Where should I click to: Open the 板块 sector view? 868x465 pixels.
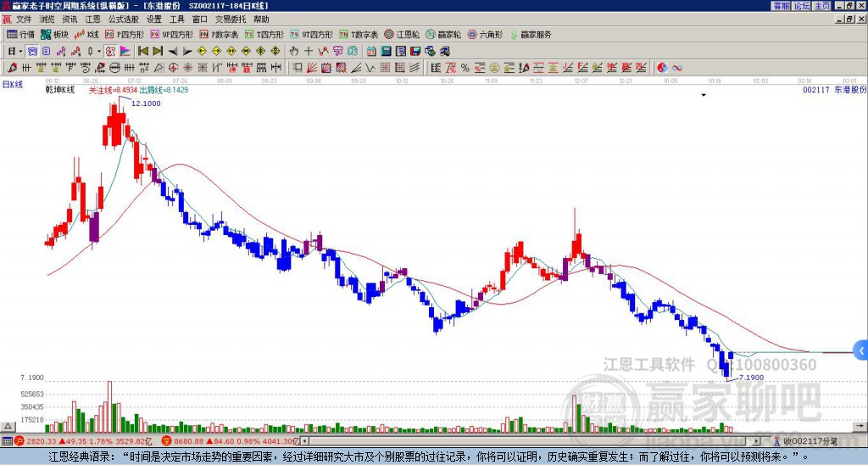tap(55, 34)
